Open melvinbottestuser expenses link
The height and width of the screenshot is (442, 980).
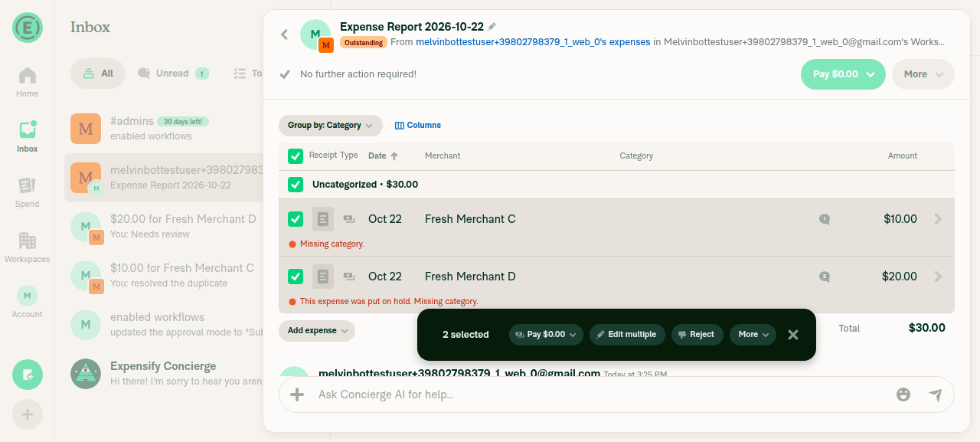click(533, 42)
